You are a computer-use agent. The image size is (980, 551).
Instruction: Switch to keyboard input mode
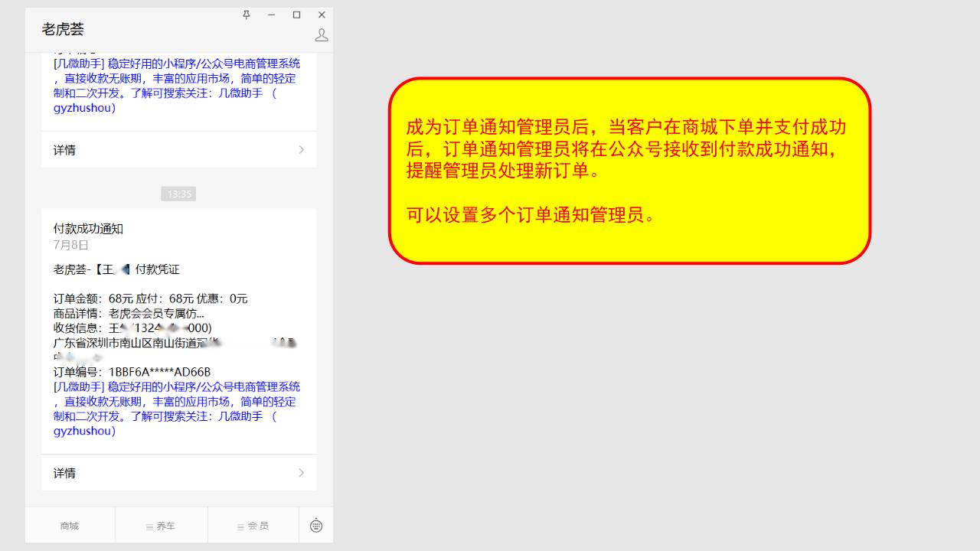pos(316,526)
